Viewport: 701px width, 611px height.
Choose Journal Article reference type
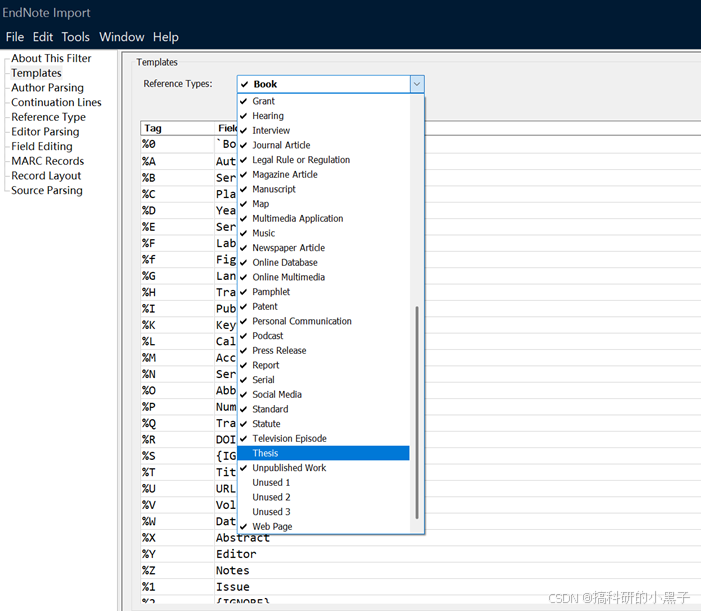pyautogui.click(x=323, y=145)
